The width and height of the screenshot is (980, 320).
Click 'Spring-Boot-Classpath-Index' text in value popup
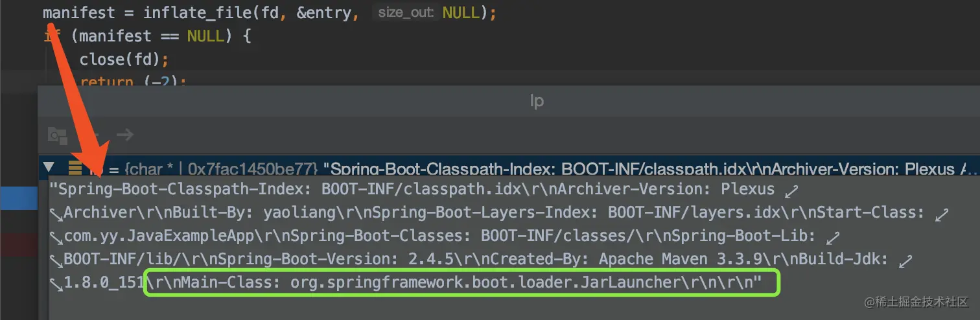(187, 190)
